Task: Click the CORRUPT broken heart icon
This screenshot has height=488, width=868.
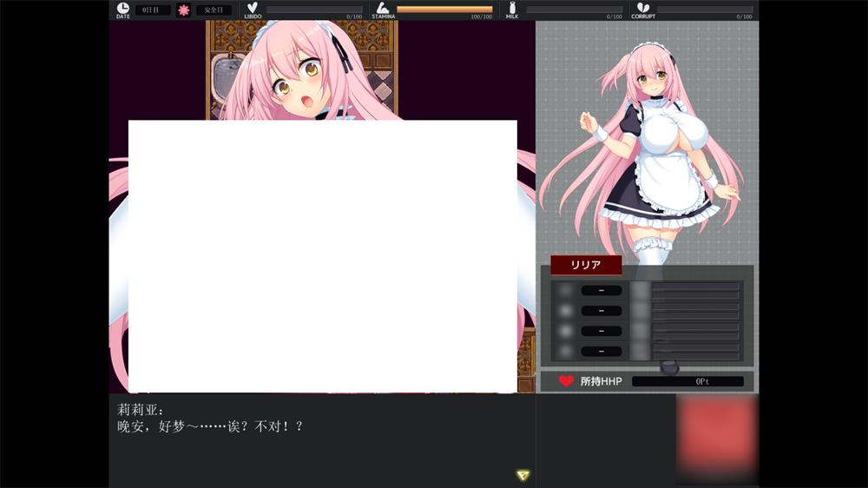Action: [642, 8]
